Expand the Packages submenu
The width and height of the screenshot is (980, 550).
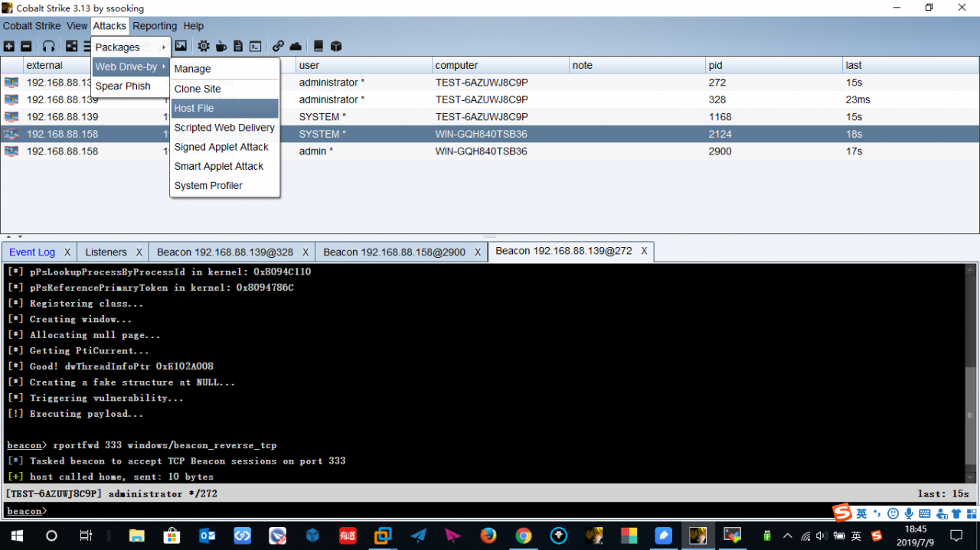click(x=130, y=47)
